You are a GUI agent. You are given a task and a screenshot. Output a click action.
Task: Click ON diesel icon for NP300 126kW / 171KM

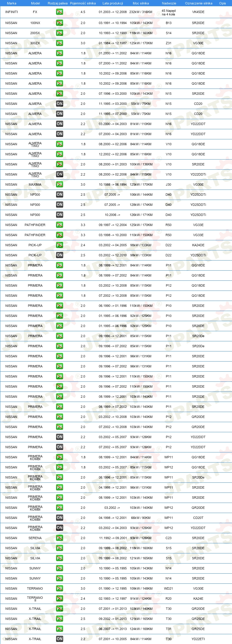[60, 215]
